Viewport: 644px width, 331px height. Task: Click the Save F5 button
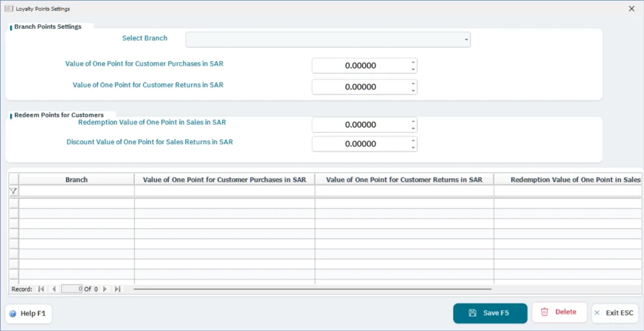click(490, 313)
